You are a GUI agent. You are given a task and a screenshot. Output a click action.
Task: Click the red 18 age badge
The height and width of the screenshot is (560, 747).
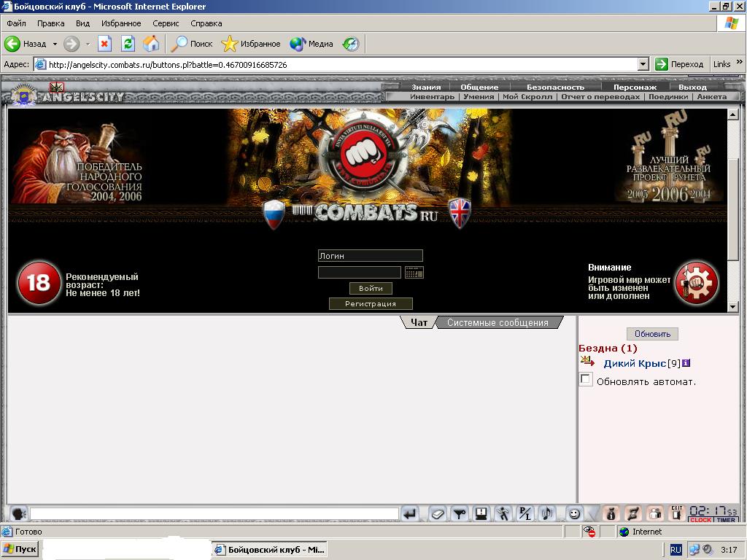pyautogui.click(x=39, y=282)
